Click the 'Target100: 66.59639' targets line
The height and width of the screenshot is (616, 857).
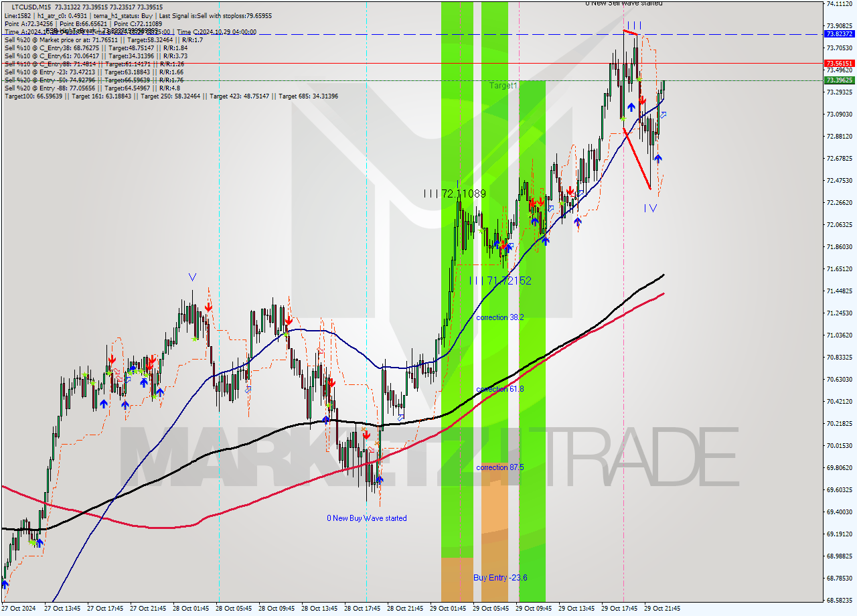click(x=171, y=96)
